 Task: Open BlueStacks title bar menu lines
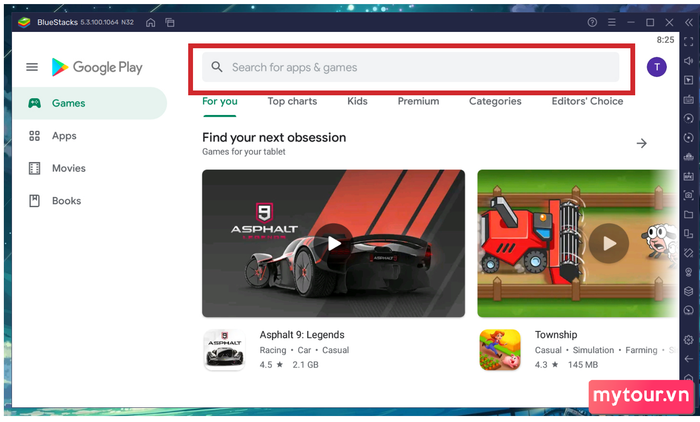611,22
